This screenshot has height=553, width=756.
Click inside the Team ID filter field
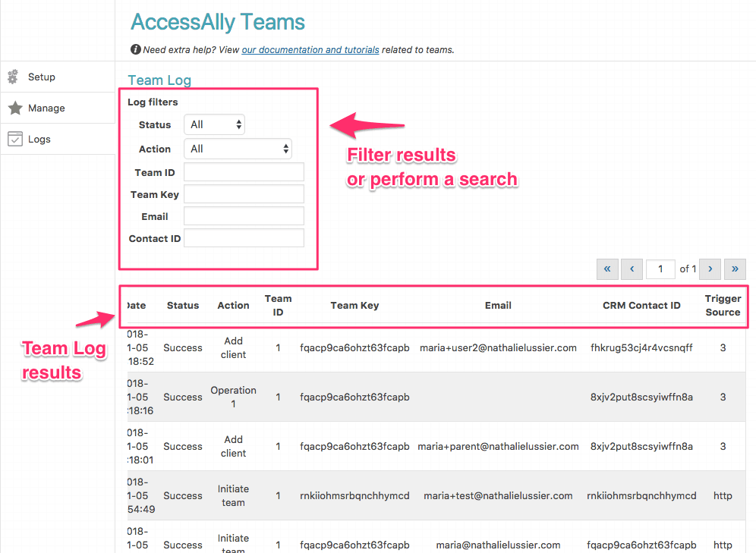pos(243,172)
